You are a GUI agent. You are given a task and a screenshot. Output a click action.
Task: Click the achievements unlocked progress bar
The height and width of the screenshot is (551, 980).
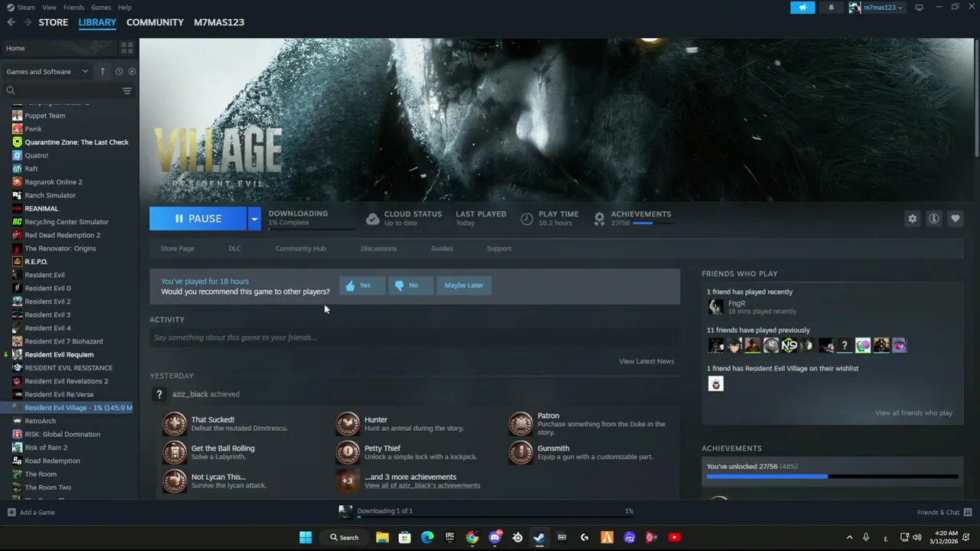coord(832,477)
